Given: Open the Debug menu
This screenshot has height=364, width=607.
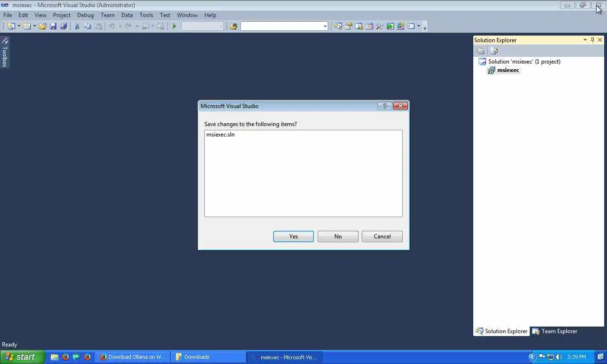Looking at the screenshot, I should coord(85,15).
